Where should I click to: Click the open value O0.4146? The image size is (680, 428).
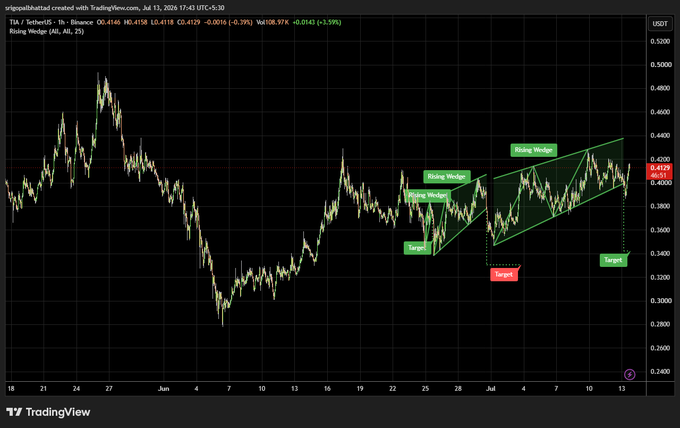[x=108, y=22]
